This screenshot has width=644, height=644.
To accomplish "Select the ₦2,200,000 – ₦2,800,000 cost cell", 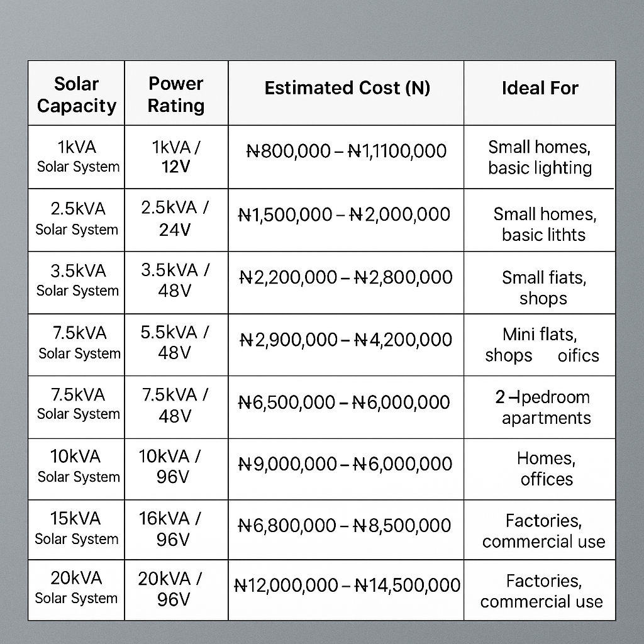I will [346, 277].
